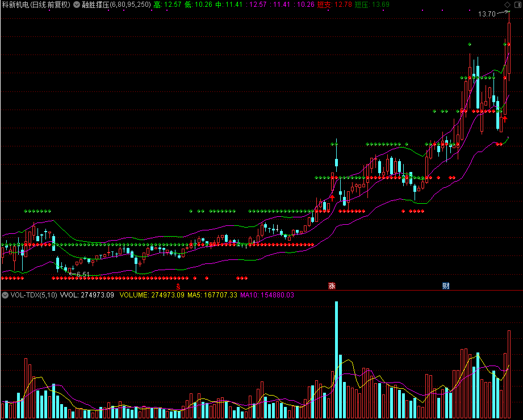Click the 科新机电(日线.前复权) chart title
Viewport: 523px width, 420px height.
(36, 5)
